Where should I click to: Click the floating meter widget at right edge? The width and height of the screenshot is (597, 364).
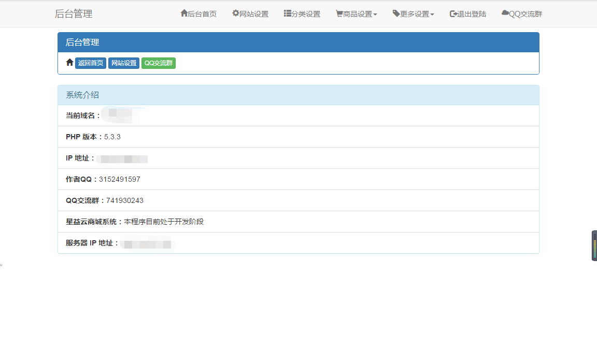tap(594, 246)
